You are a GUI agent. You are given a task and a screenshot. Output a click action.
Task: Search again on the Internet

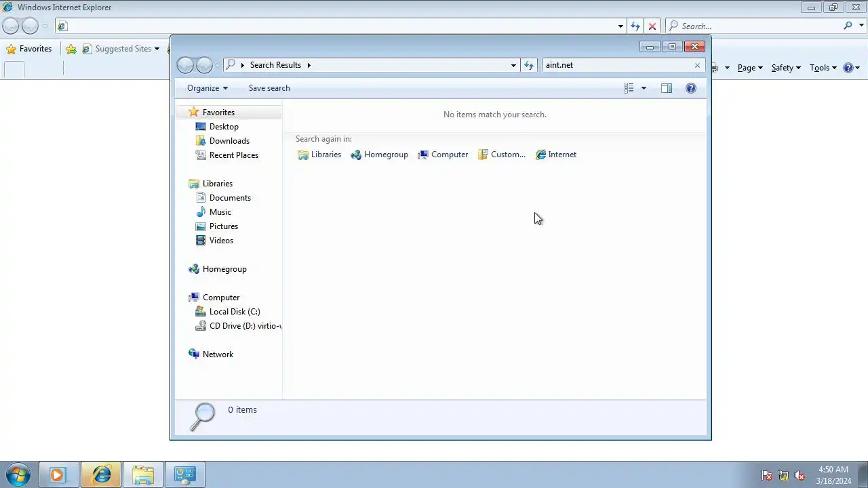(x=556, y=155)
